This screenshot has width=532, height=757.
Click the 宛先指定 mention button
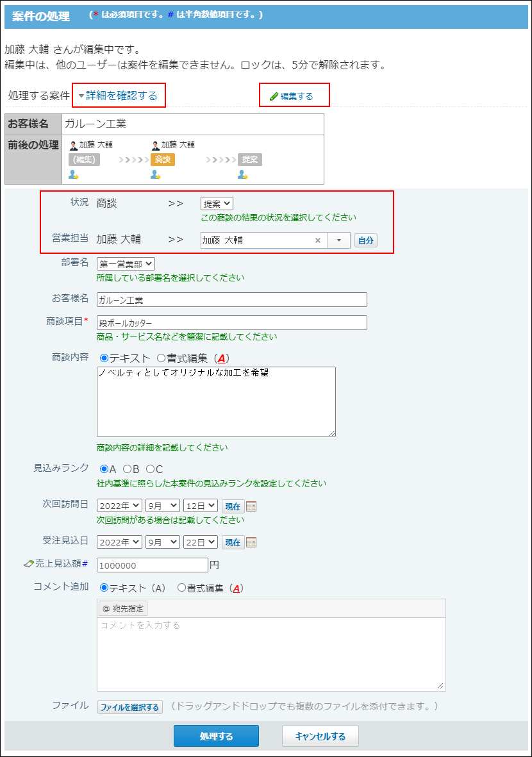point(122,608)
